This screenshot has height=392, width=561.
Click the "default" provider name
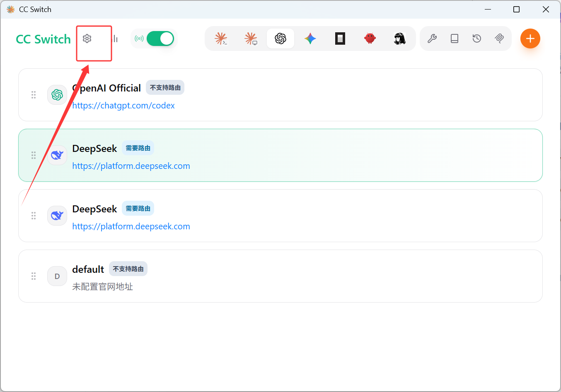88,269
